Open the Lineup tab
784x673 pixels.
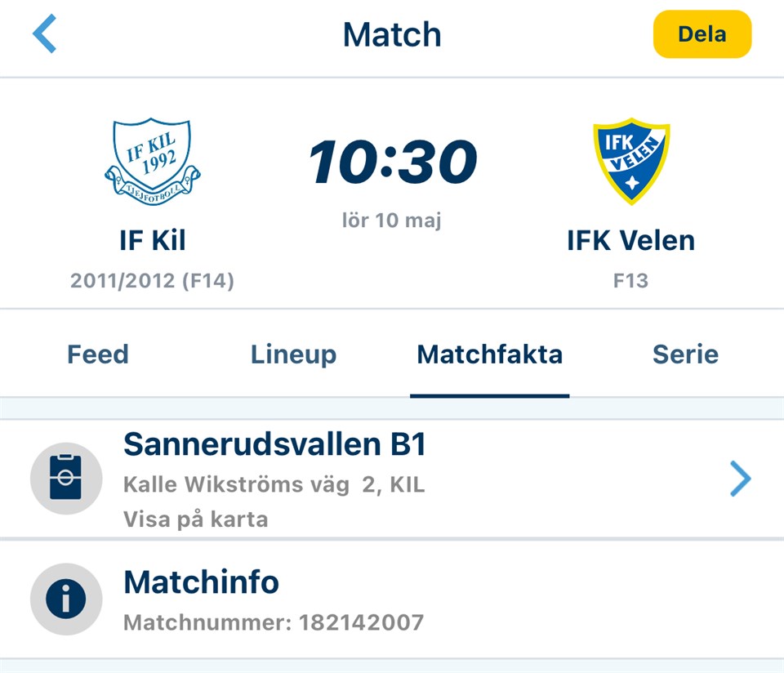[293, 354]
